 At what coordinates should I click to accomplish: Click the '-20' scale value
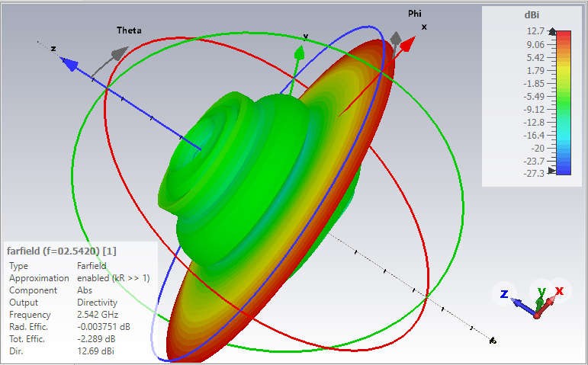pyautogui.click(x=538, y=148)
